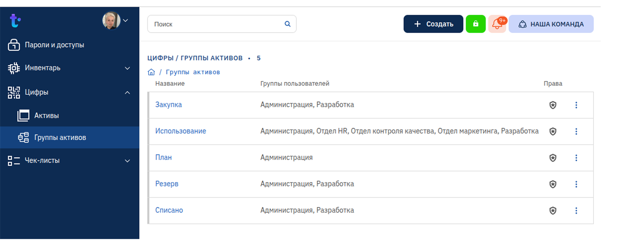Open the notifications bell with 9+ badge
The width and height of the screenshot is (644, 245).
[x=497, y=24]
